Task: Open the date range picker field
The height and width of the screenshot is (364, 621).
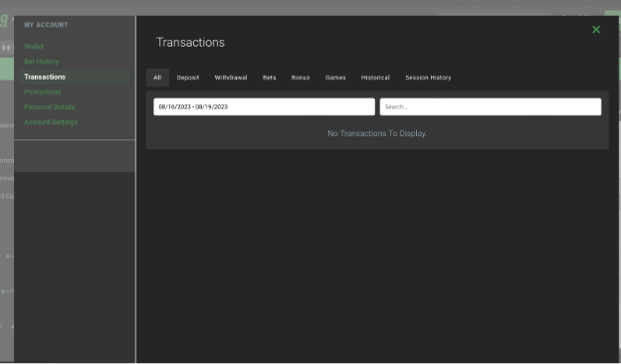Action: click(264, 106)
